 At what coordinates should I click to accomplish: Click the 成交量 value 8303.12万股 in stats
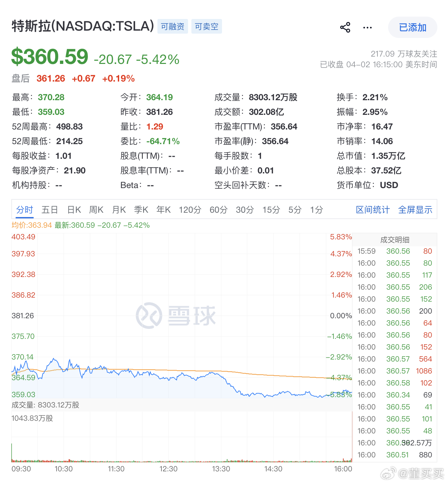point(273,97)
